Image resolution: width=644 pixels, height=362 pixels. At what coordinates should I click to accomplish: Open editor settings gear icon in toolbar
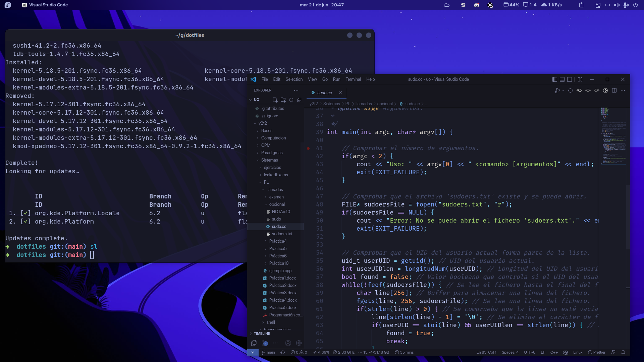click(571, 90)
